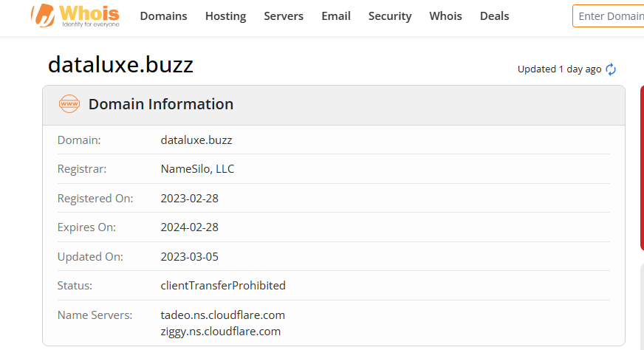Open the Servers menu
This screenshot has height=350, width=644.
point(284,16)
